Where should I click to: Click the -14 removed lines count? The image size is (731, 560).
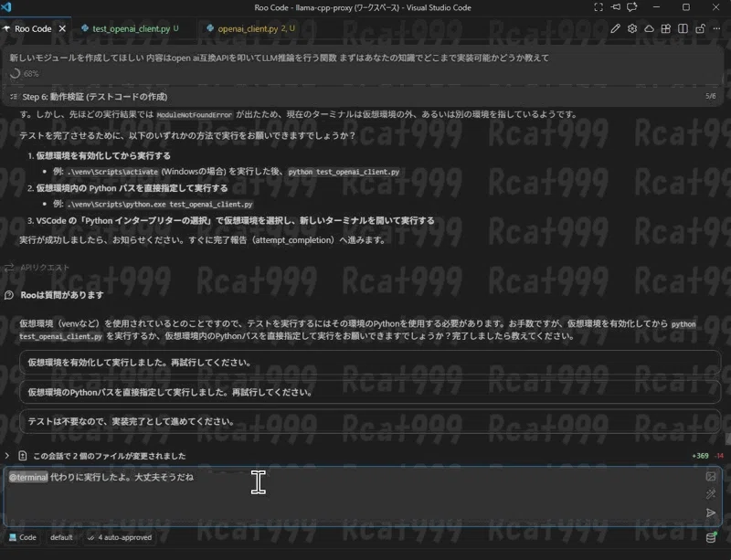pyautogui.click(x=719, y=456)
